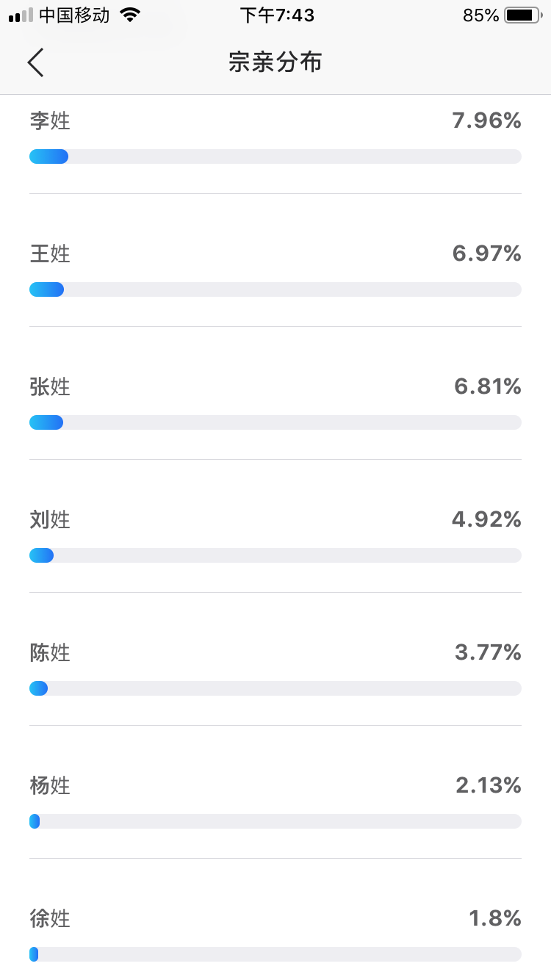Open the 张姓 surname entry

click(x=50, y=386)
